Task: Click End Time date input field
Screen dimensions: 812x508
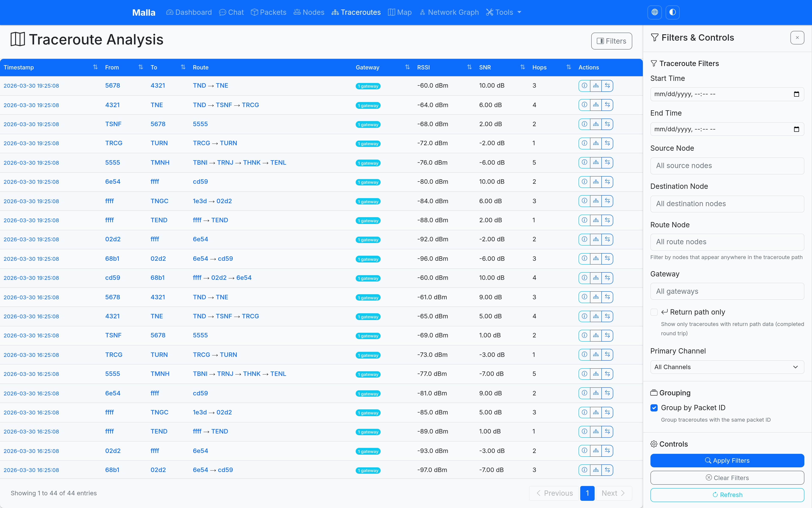Action: click(727, 129)
